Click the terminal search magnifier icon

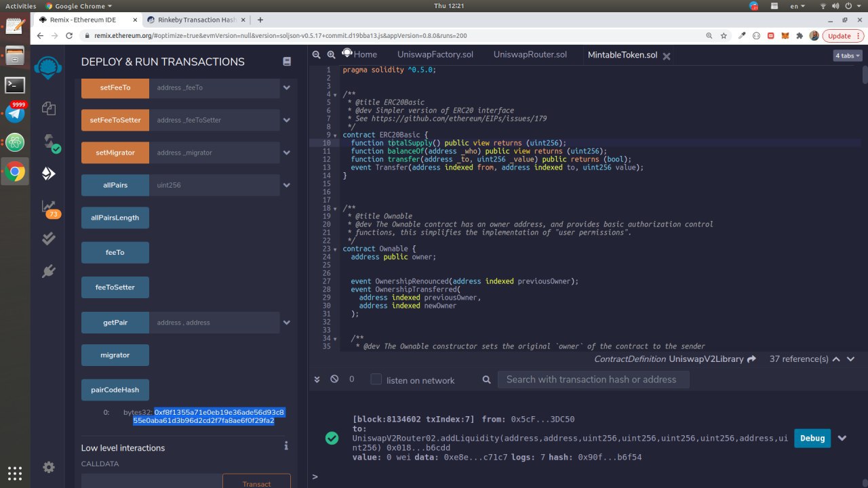[486, 380]
